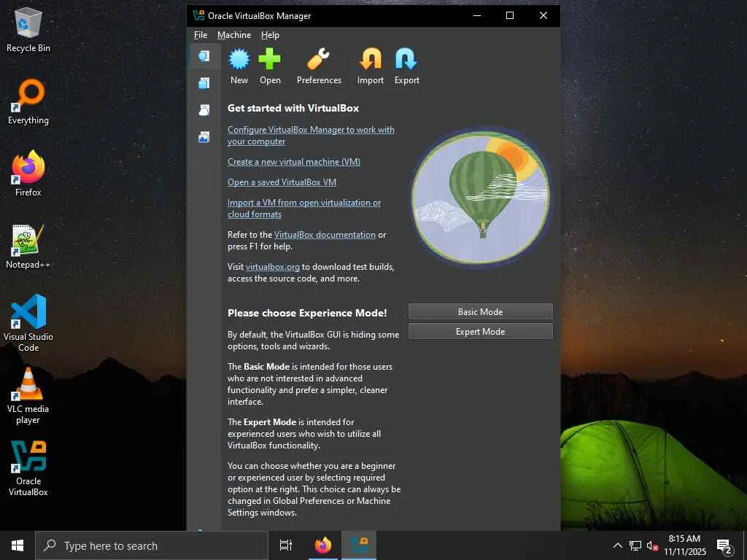Click the VirtualBox logo in title bar

point(198,15)
